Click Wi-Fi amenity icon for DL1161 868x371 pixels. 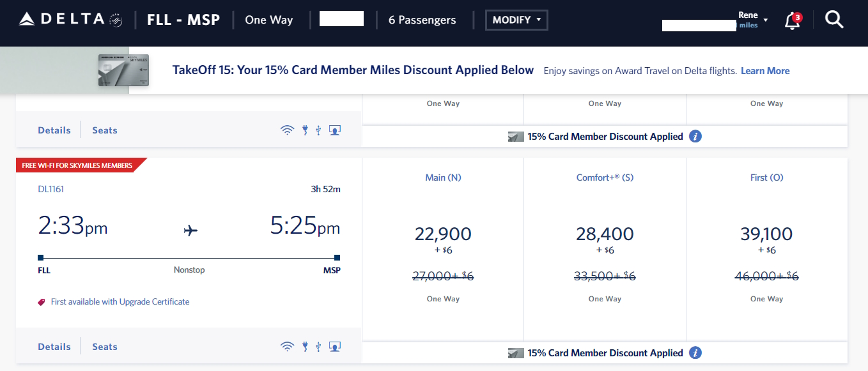pyautogui.click(x=288, y=347)
